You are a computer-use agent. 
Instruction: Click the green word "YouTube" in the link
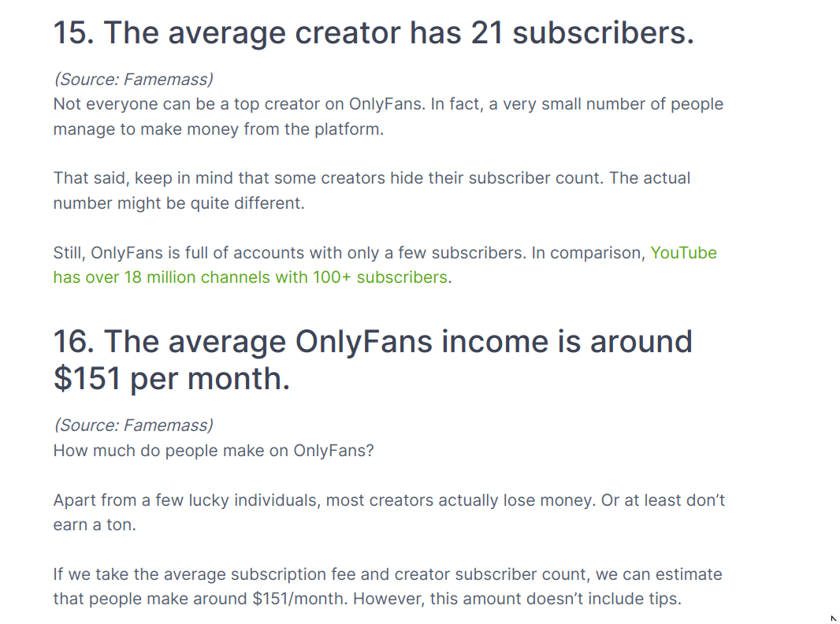(683, 253)
